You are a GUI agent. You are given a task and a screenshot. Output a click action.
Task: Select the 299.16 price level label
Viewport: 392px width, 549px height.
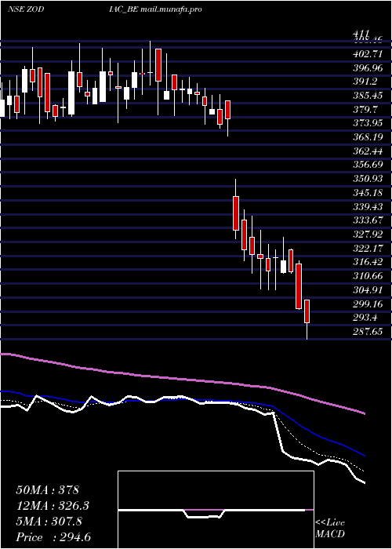368,304
